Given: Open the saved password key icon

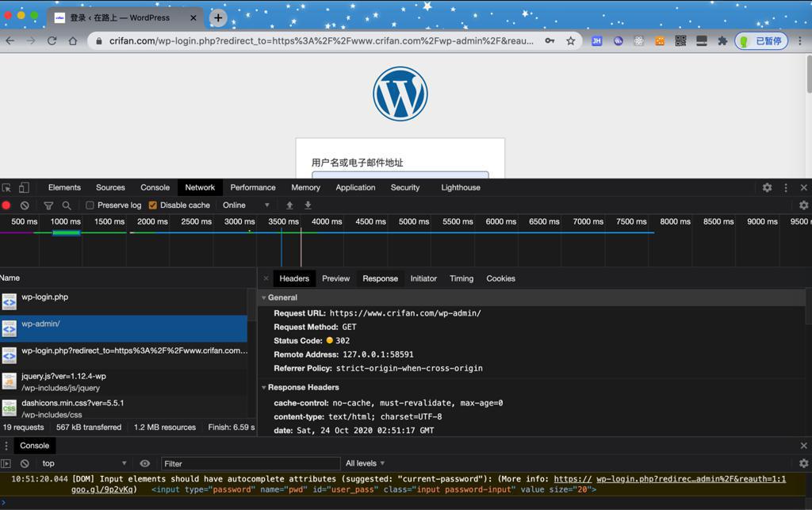Looking at the screenshot, I should (x=550, y=41).
